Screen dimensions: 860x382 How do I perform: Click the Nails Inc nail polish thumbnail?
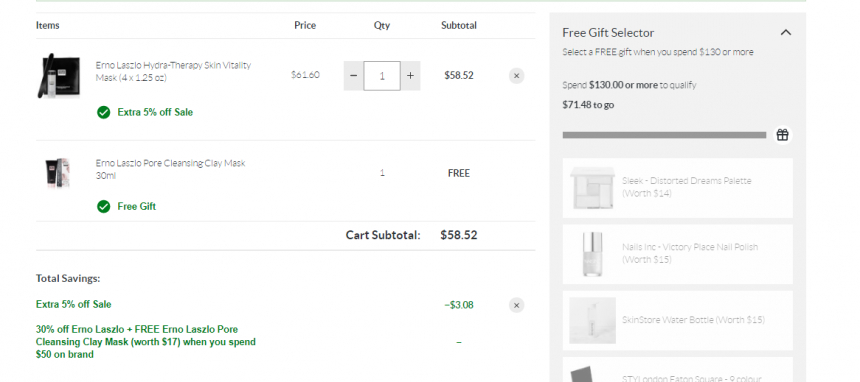(592, 254)
